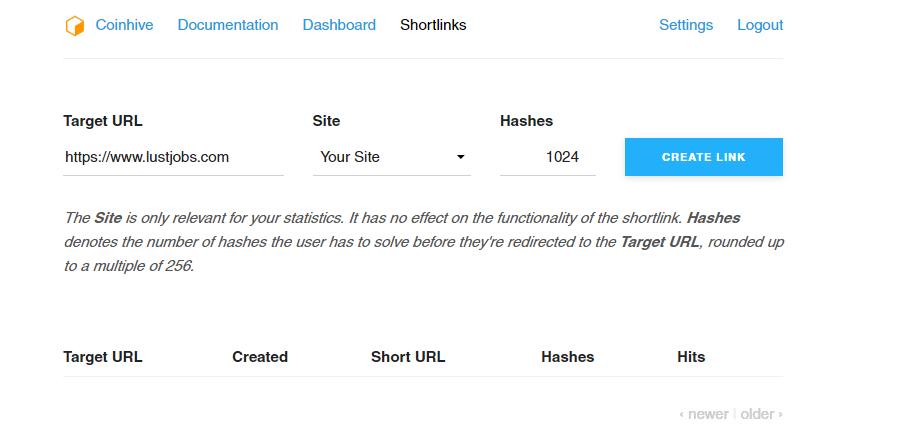The image size is (912, 431).
Task: Click the orange Coinhive hexagon logo
Action: (74, 26)
